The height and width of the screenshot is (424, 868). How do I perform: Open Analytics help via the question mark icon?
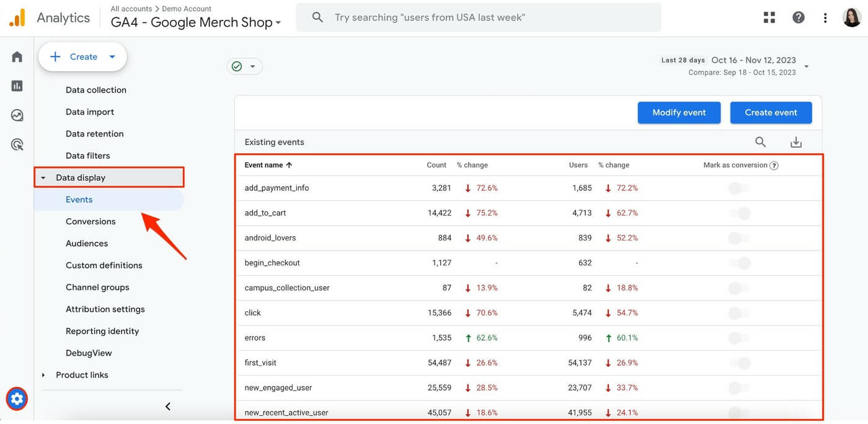799,17
